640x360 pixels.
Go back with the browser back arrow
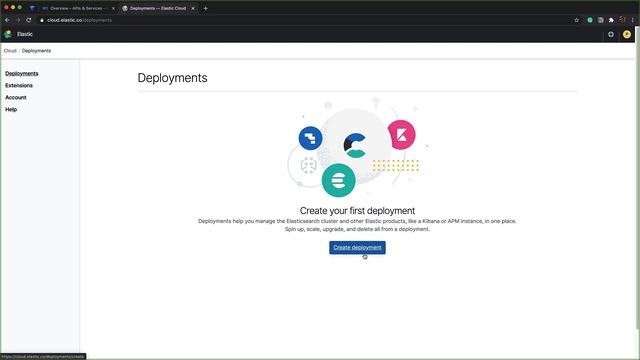(x=7, y=20)
